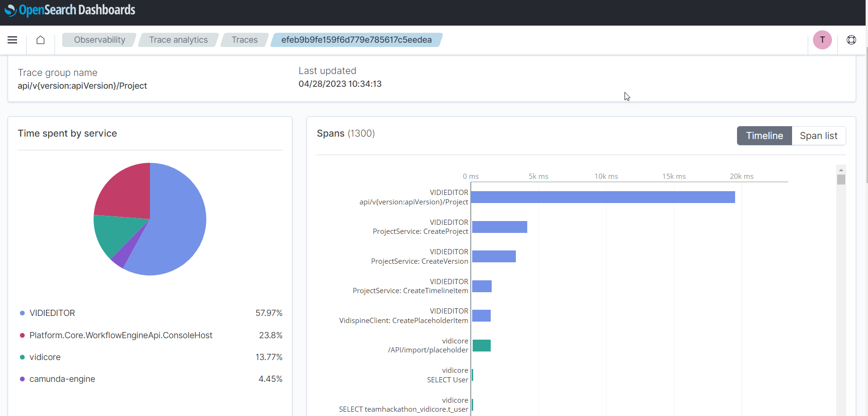Open the Trace analytics breadcrumb
Image resolution: width=868 pixels, height=416 pixels.
(x=178, y=40)
